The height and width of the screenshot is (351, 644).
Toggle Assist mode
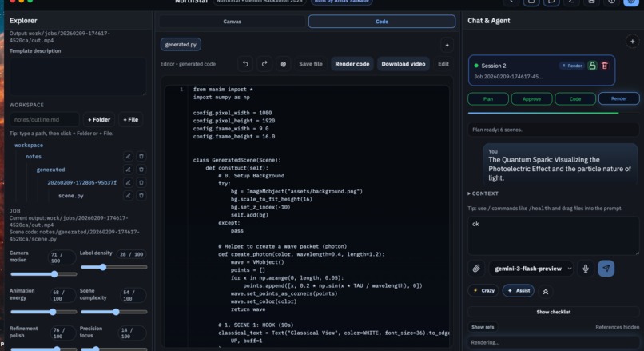[x=519, y=290]
